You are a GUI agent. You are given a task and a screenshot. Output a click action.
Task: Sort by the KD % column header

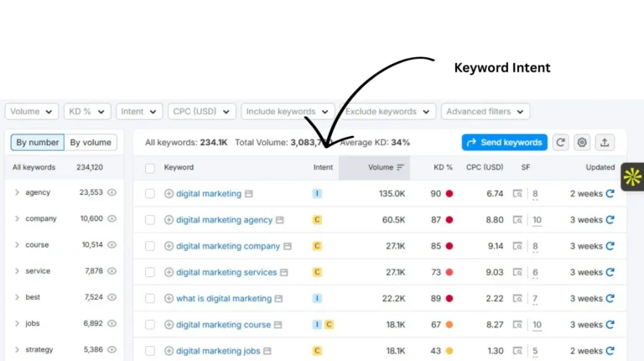click(443, 167)
